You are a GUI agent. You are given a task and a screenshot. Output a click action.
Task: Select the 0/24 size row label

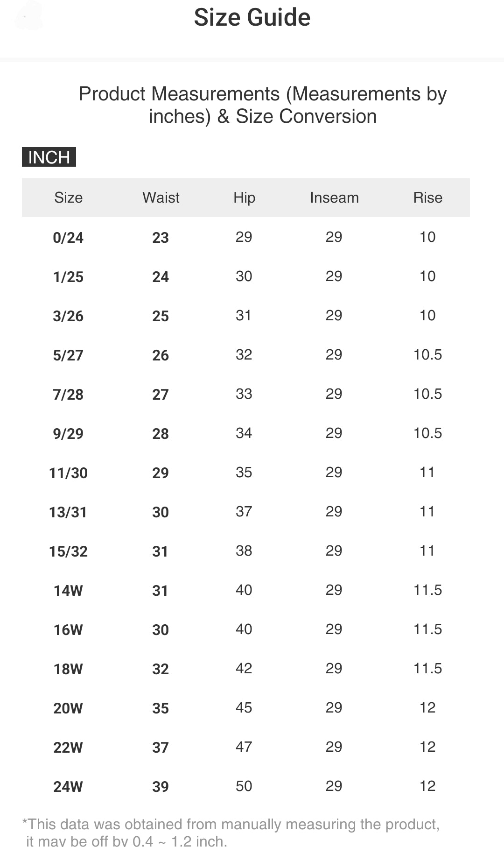point(68,238)
